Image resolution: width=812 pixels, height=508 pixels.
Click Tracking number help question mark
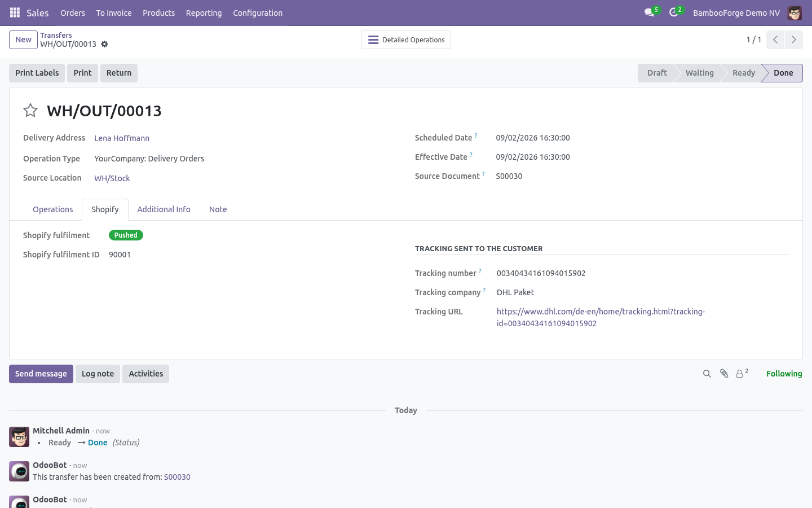click(x=480, y=271)
